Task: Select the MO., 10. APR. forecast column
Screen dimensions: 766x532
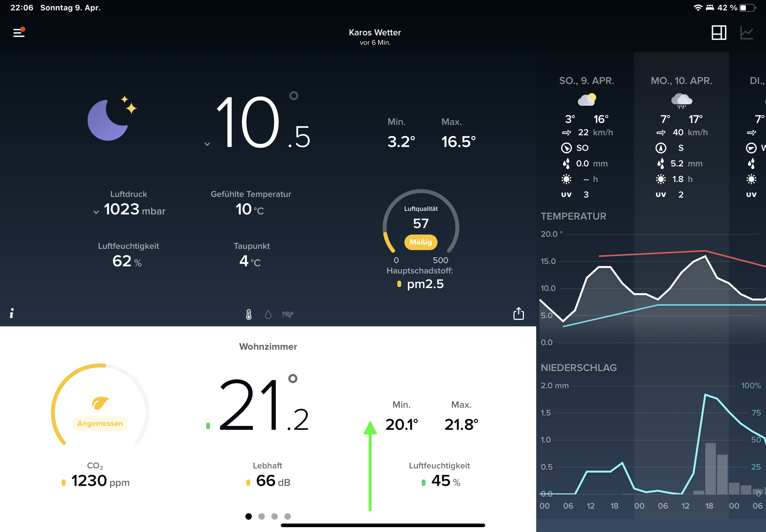Action: point(681,81)
